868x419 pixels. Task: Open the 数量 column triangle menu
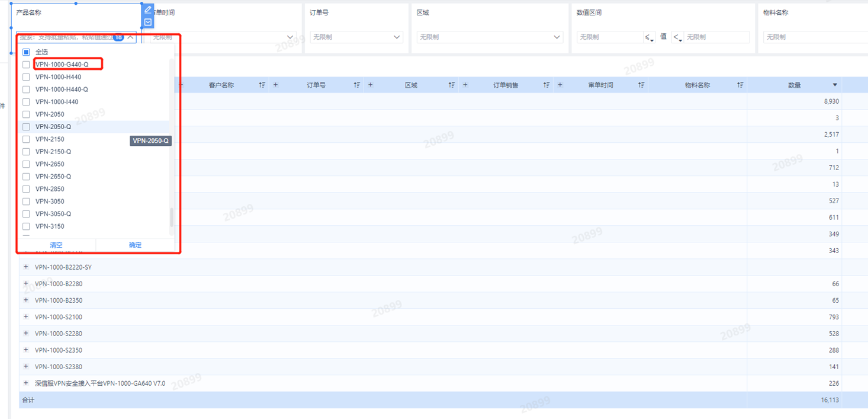(835, 85)
